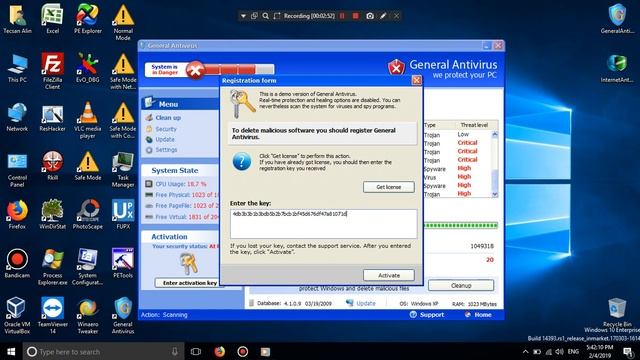Click the Cleanup button in General Antivirus

point(461,285)
